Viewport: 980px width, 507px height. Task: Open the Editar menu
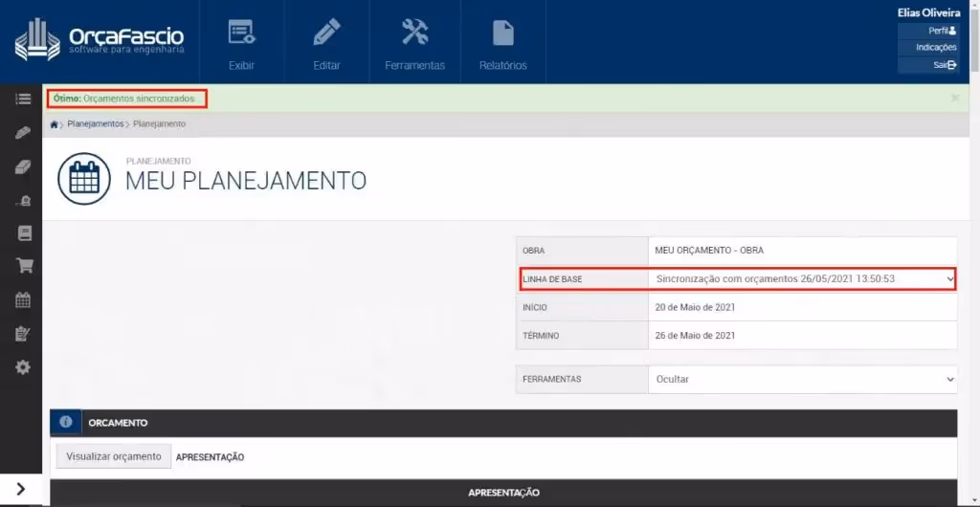tap(327, 42)
